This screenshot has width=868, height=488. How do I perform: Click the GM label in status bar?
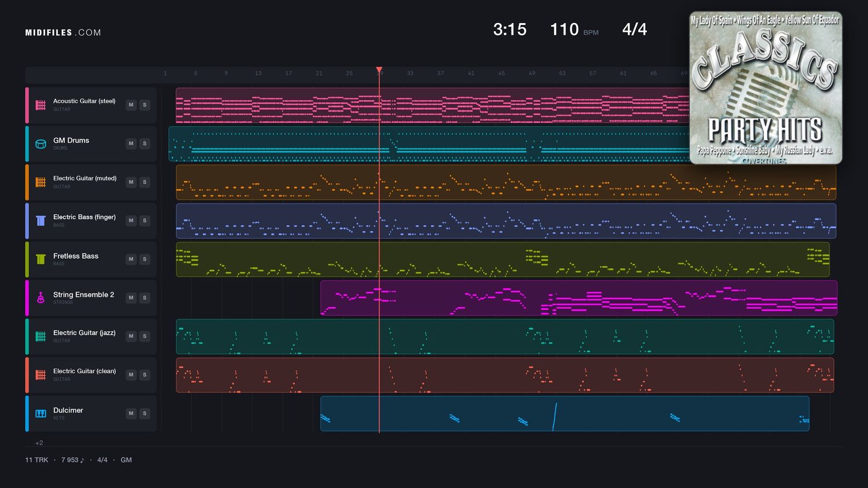[x=126, y=460]
